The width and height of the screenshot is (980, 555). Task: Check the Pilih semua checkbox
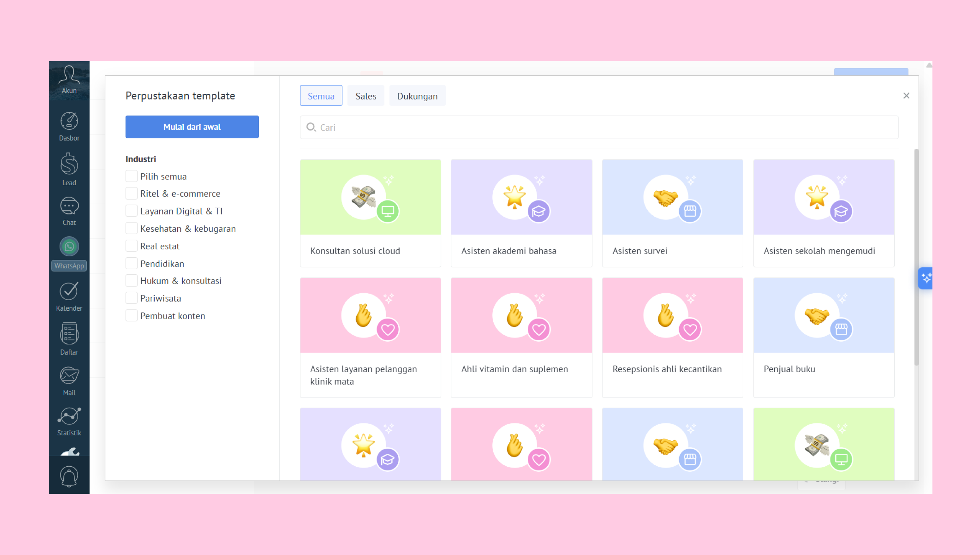coord(132,176)
